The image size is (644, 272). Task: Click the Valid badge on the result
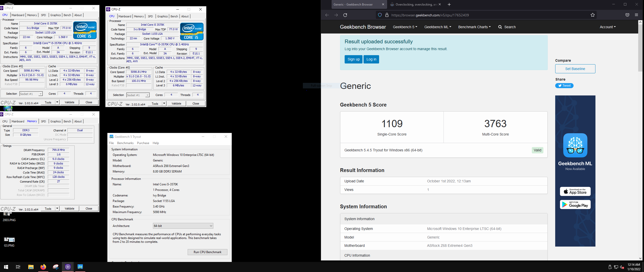(x=537, y=150)
